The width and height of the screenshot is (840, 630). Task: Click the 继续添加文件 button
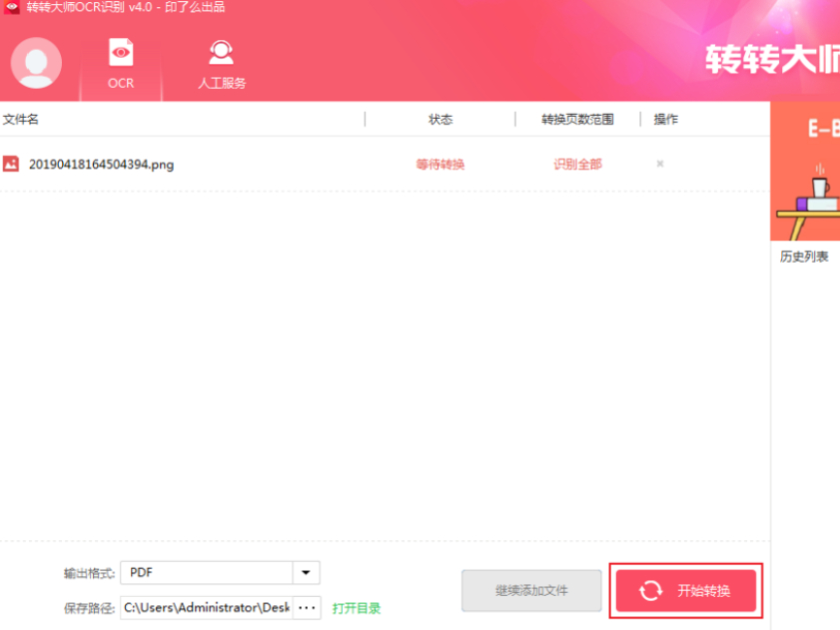click(531, 591)
